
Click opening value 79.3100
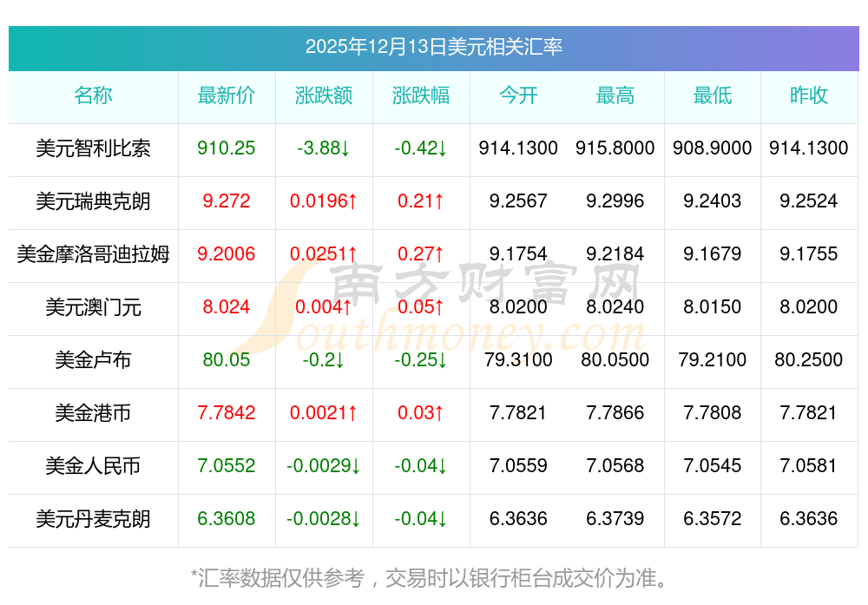click(518, 360)
